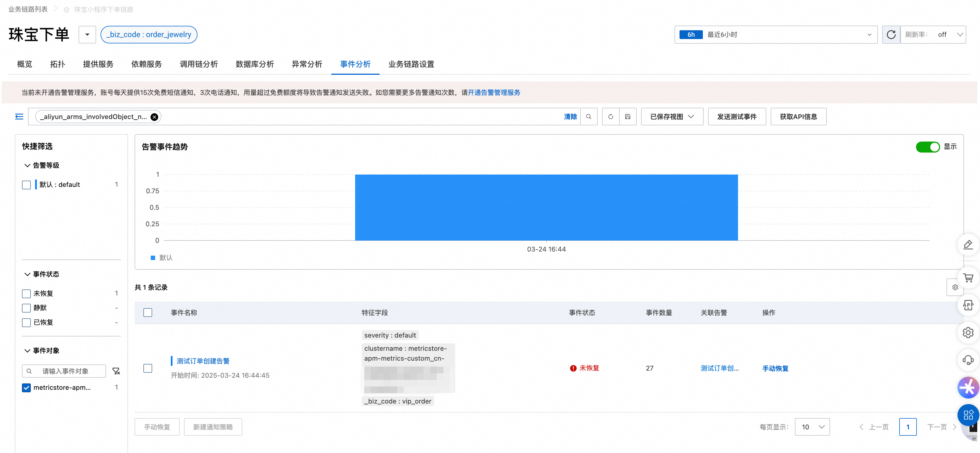Screen dimensions: 980x453
Task: Switch to the 调用链分析 tab
Action: [199, 64]
